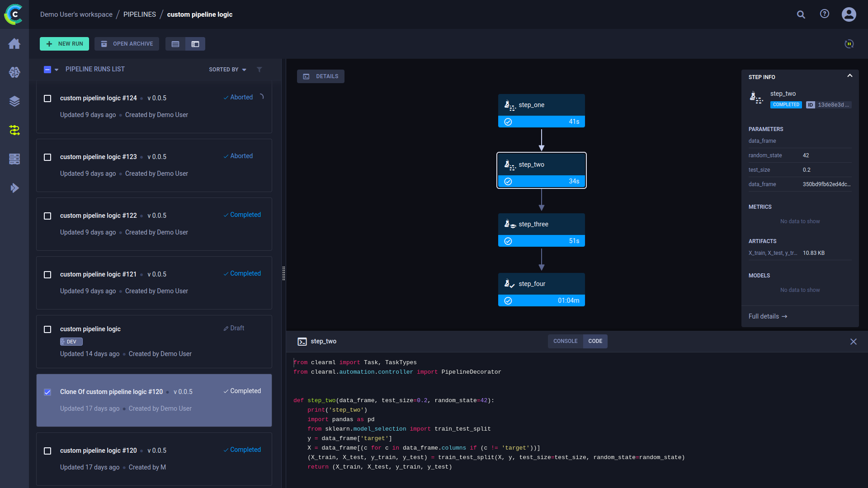
Task: Uncheck the Clone Of custom pipeline logic #120 run
Action: [47, 392]
